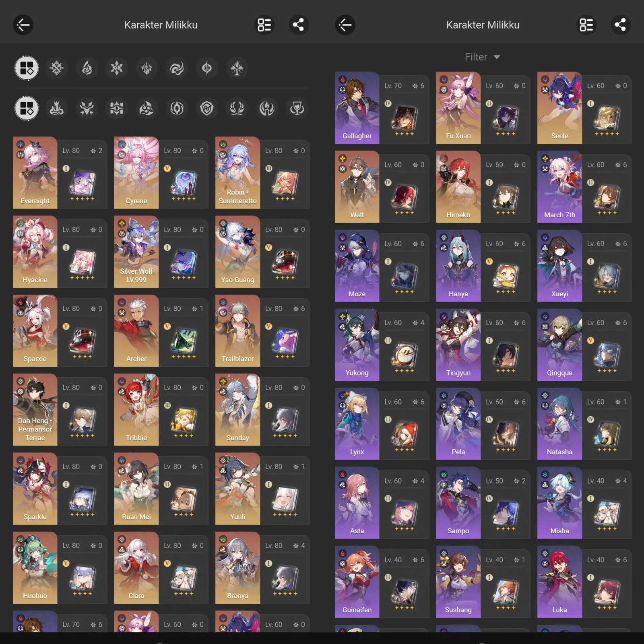Open Guinaifen's character card
The image size is (644, 644).
pos(382,582)
